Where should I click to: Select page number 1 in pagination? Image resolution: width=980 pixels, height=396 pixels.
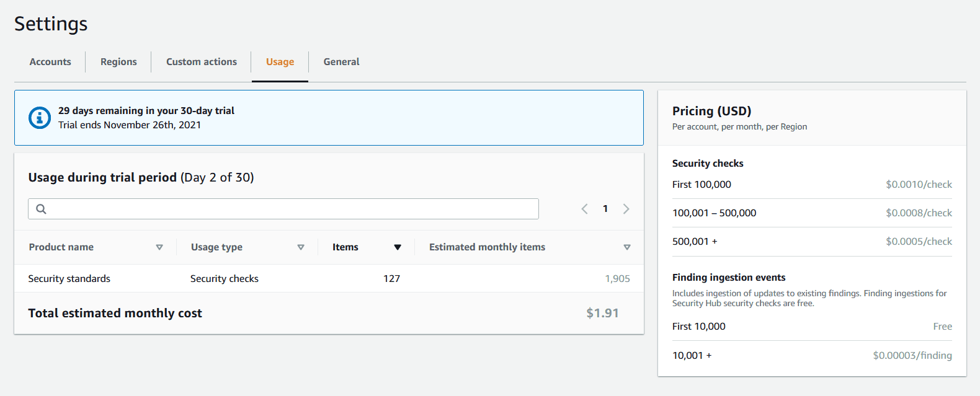tap(605, 209)
